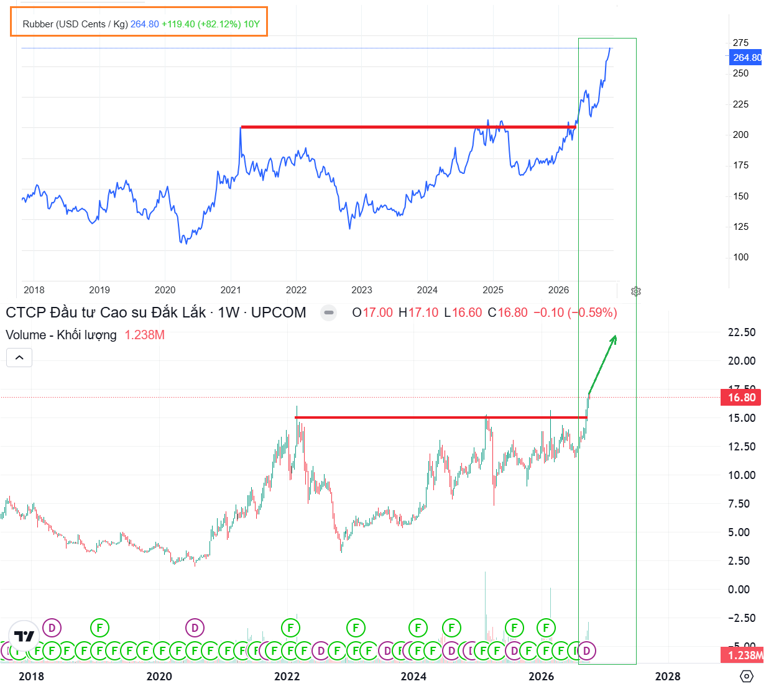Screen dimensions: 784x689
Task: Click the 0.00 price axis label
Action: (x=739, y=590)
